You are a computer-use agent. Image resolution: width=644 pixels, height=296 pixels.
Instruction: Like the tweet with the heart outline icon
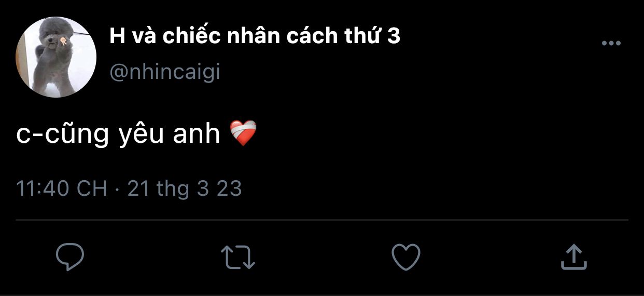point(405,258)
